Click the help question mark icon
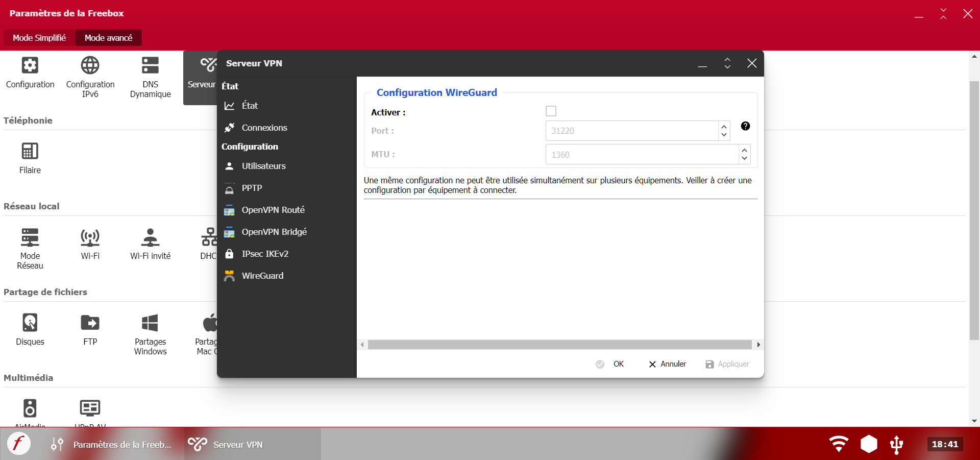 tap(745, 126)
